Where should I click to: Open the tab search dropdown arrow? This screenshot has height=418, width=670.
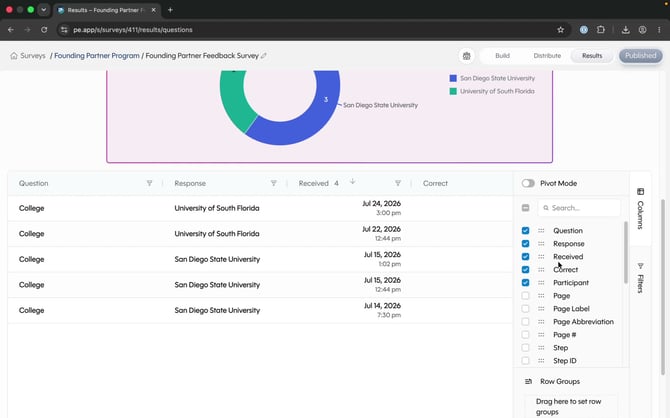[44, 9]
